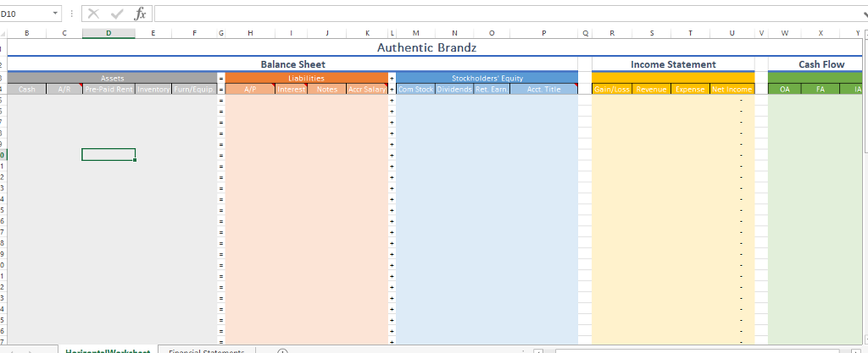This screenshot has height=353, width=868.
Task: Click the Authentic Brandz title cell
Action: point(426,47)
